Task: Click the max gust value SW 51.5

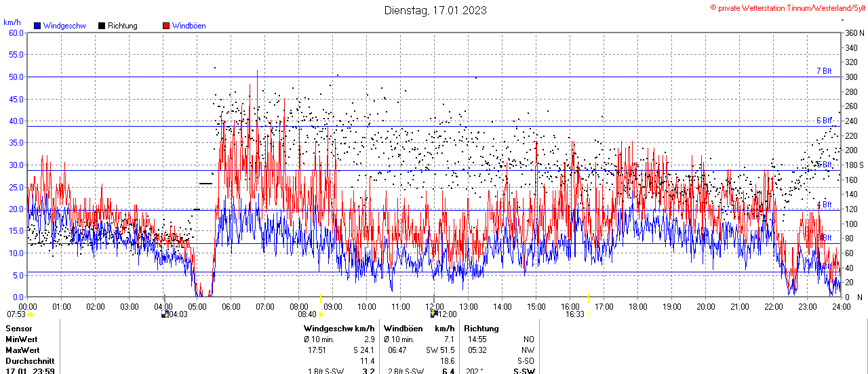Action: pyautogui.click(x=440, y=350)
